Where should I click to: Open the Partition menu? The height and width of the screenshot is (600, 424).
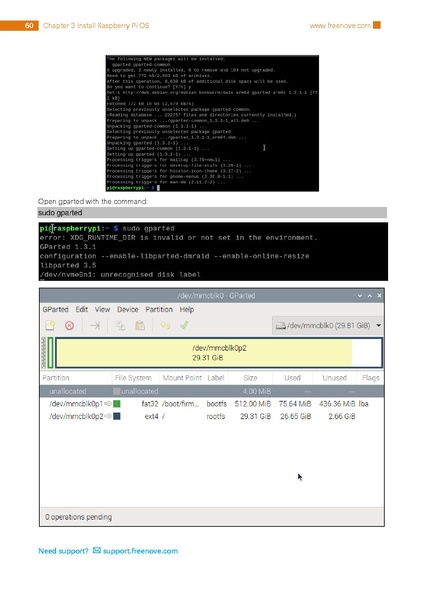[159, 309]
